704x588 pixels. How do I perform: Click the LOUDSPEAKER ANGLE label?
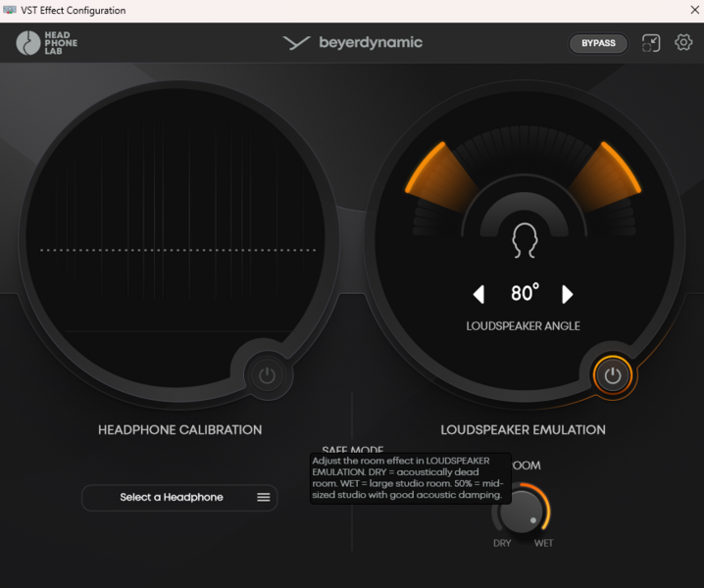point(523,326)
